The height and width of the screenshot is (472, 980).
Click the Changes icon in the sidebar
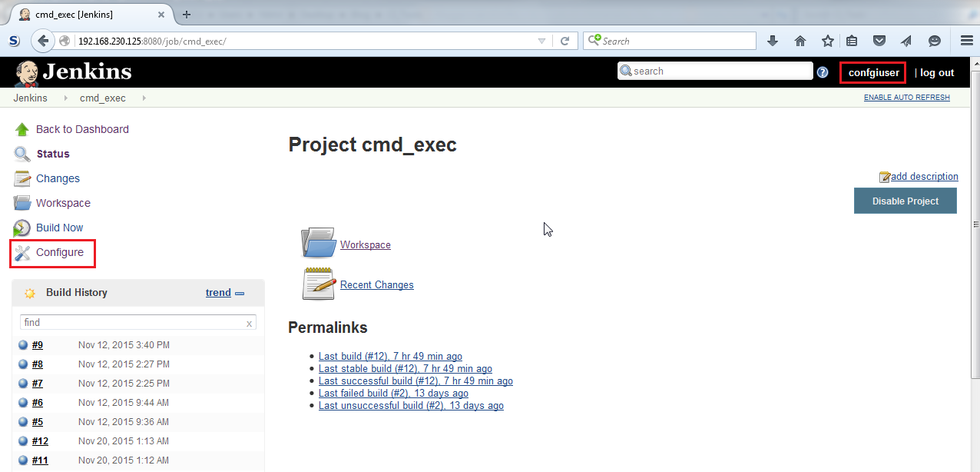[x=22, y=178]
